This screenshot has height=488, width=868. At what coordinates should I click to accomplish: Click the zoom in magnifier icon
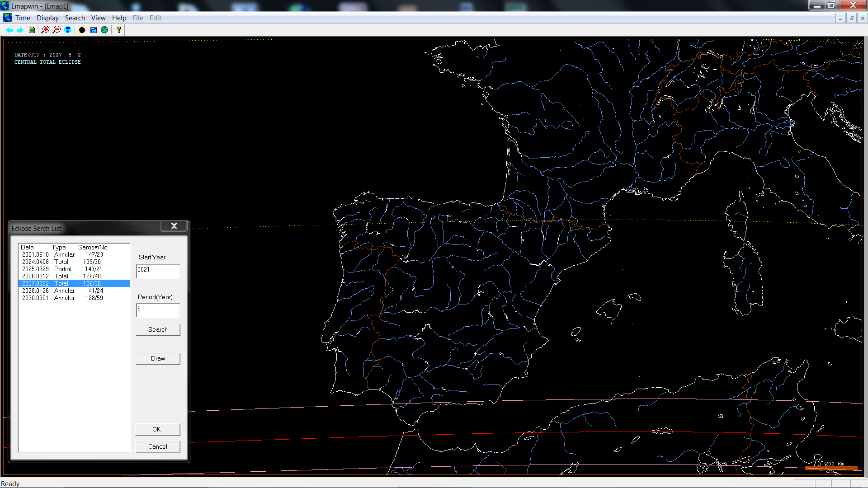click(45, 30)
